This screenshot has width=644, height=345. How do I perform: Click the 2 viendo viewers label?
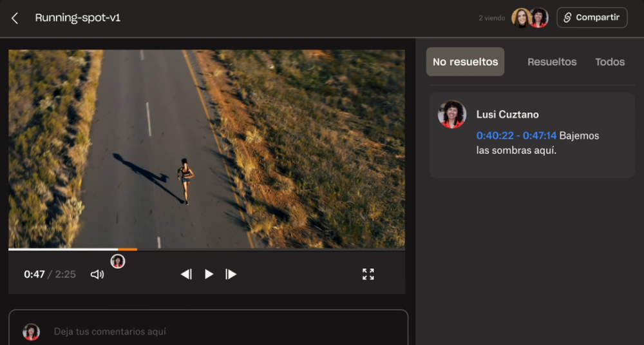(491, 18)
